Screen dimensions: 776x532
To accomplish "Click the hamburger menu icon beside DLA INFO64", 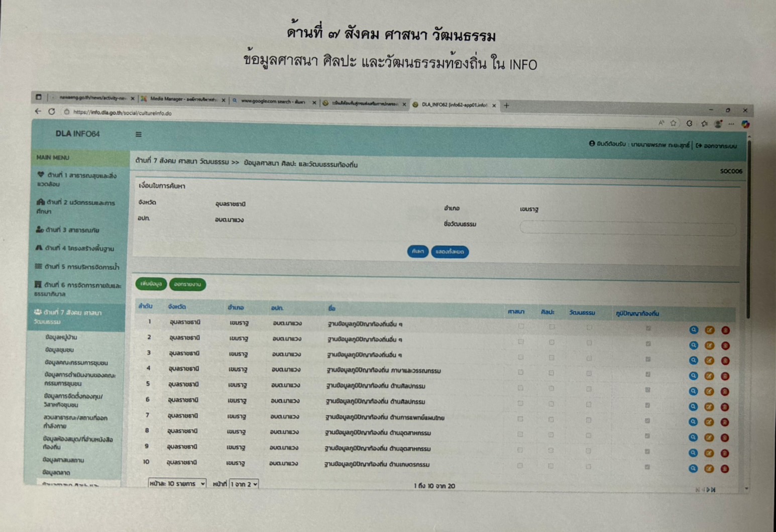I will point(139,135).
